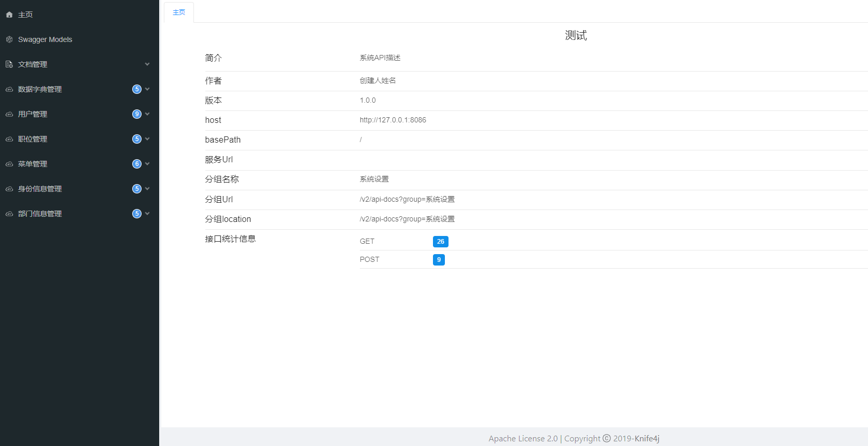
Task: Open the 身份信息管理 menu group
Action: (79, 189)
